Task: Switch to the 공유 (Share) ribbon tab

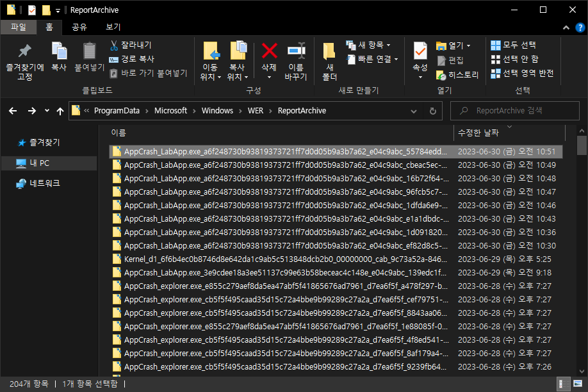Action: [79, 27]
